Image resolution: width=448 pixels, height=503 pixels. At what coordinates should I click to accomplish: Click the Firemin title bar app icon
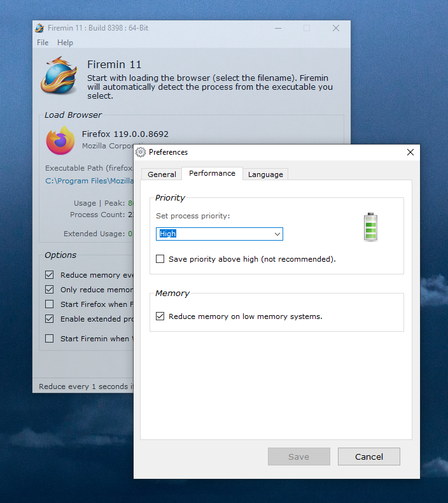point(39,28)
